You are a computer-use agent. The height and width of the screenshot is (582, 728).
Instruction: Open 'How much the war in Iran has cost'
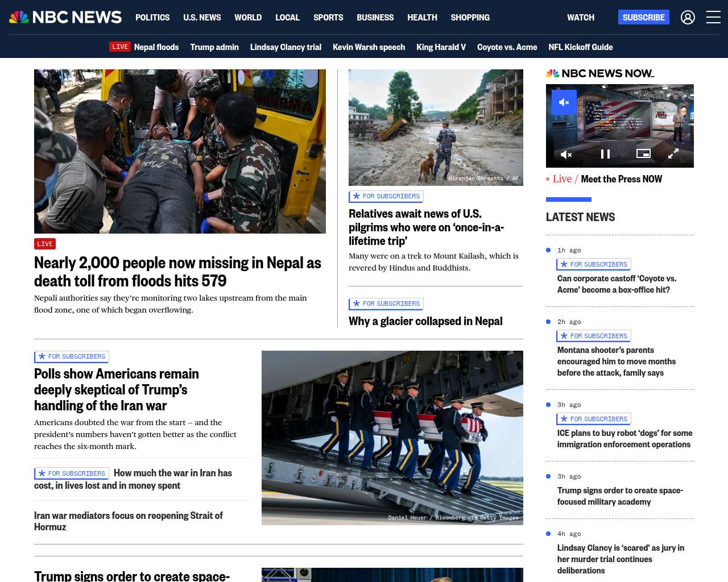(133, 479)
